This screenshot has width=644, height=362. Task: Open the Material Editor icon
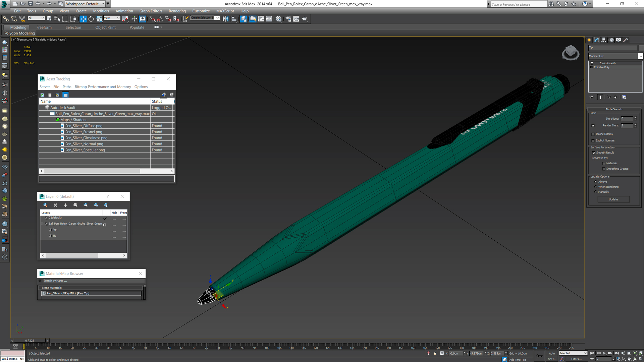[279, 19]
